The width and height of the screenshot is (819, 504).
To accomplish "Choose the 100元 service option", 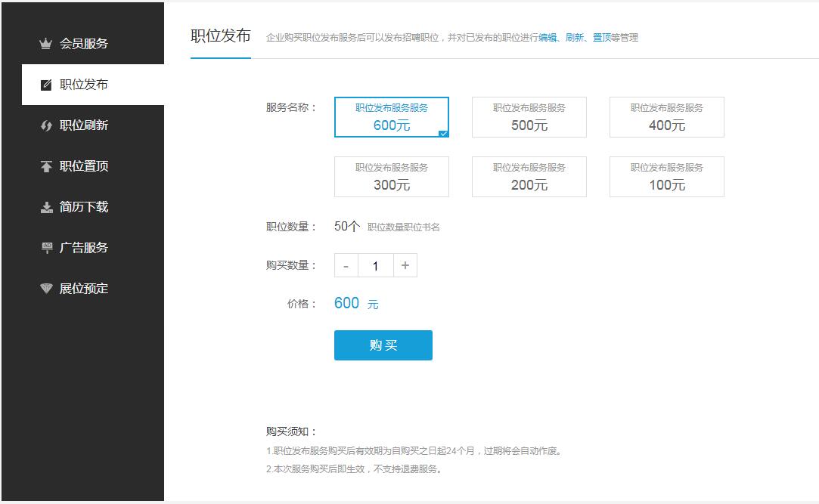I will [x=666, y=176].
